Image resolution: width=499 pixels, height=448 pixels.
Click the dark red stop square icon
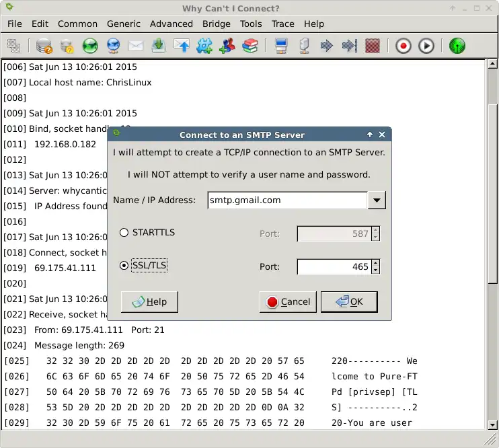pos(373,46)
